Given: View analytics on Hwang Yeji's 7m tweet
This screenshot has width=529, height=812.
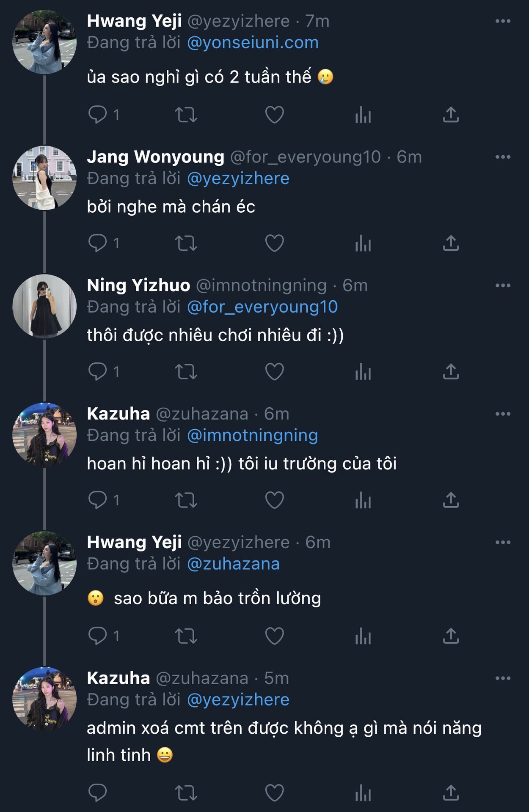Looking at the screenshot, I should [x=363, y=115].
